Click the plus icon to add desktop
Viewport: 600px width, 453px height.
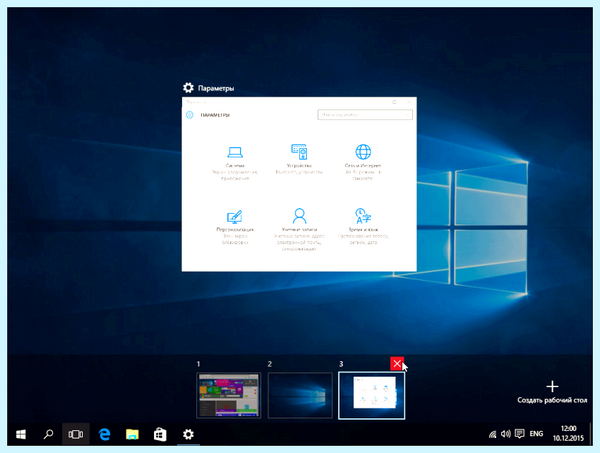point(552,386)
